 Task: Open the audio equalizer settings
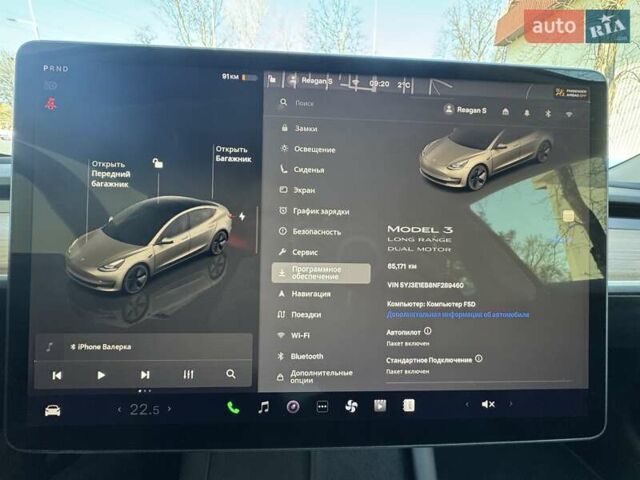(188, 374)
